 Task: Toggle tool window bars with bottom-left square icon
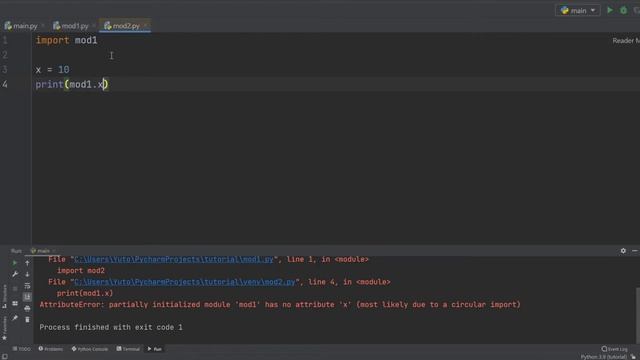[x=4, y=357]
